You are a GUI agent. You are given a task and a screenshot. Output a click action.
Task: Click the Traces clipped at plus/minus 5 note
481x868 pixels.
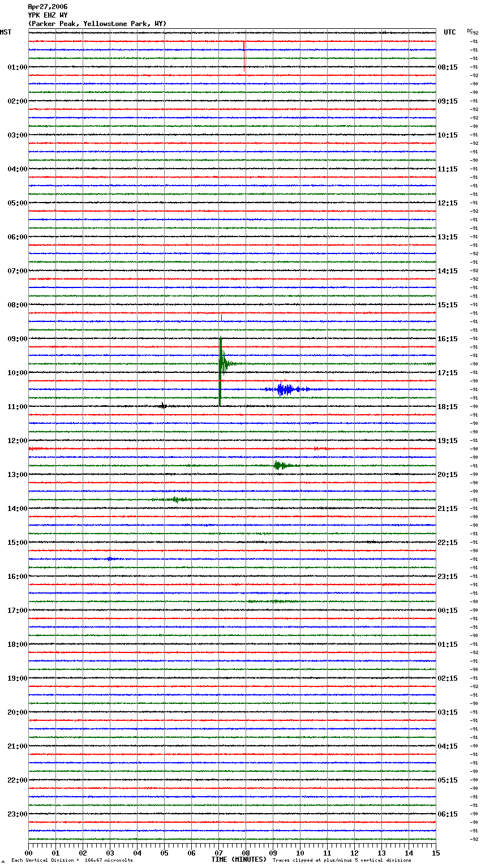[x=342, y=860]
